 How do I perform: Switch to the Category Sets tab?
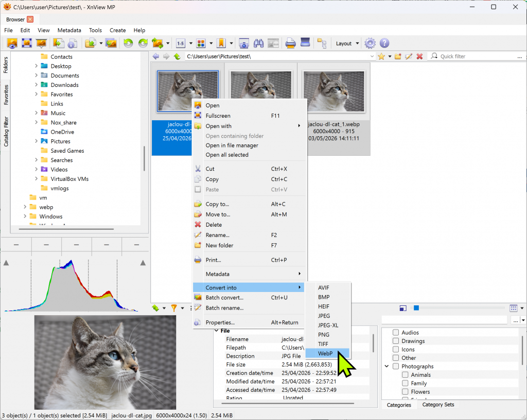pos(438,405)
